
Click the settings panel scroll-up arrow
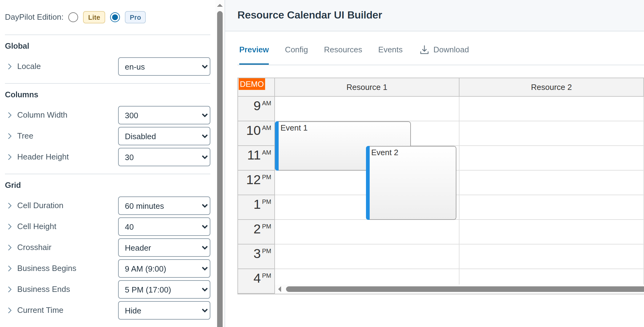220,6
